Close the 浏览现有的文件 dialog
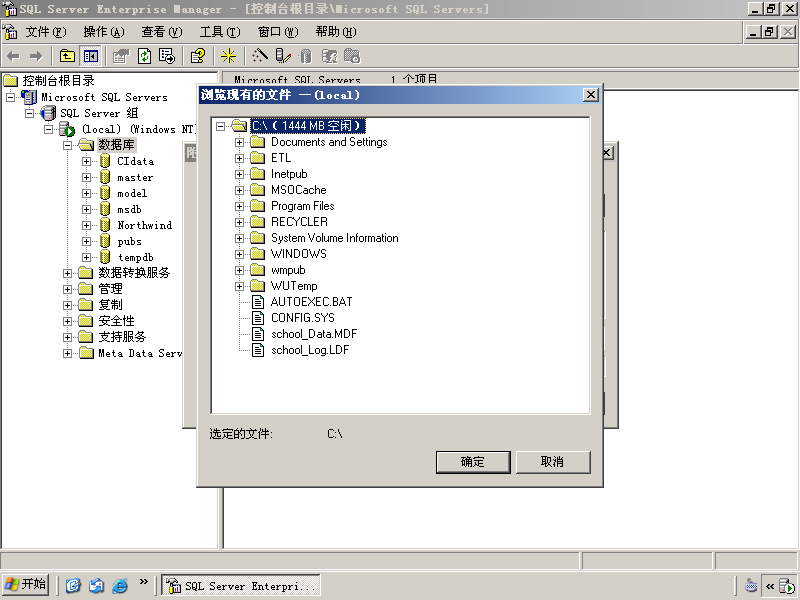This screenshot has height=600, width=800. pyautogui.click(x=590, y=95)
